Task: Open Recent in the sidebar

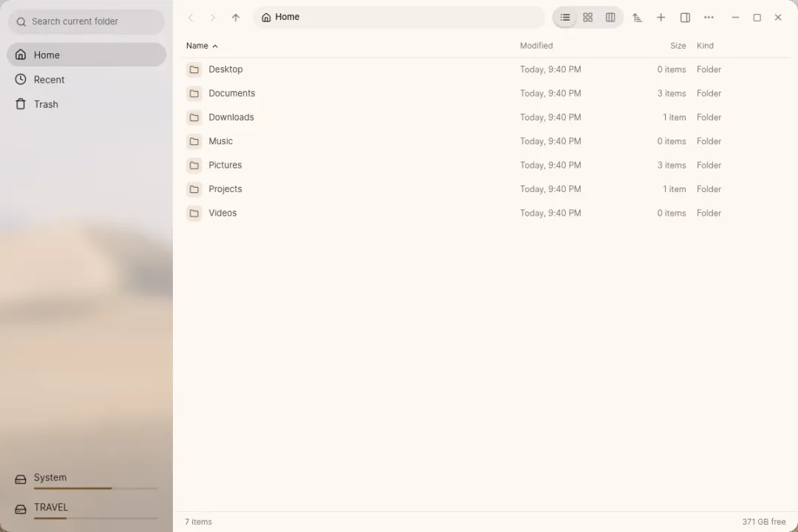Action: click(x=86, y=79)
